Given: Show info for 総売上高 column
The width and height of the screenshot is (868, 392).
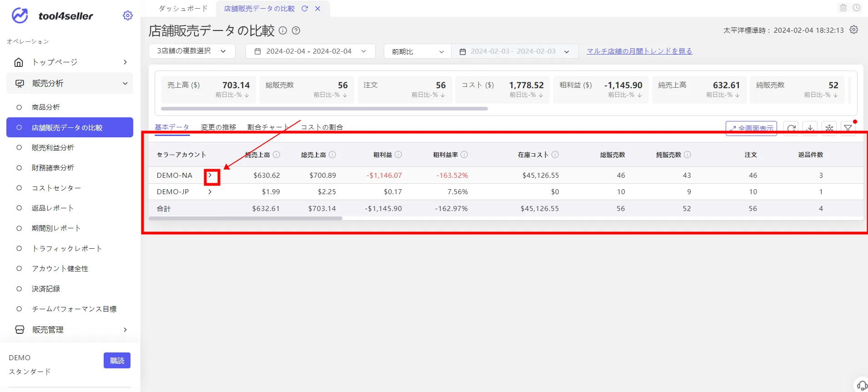Looking at the screenshot, I should coord(332,155).
